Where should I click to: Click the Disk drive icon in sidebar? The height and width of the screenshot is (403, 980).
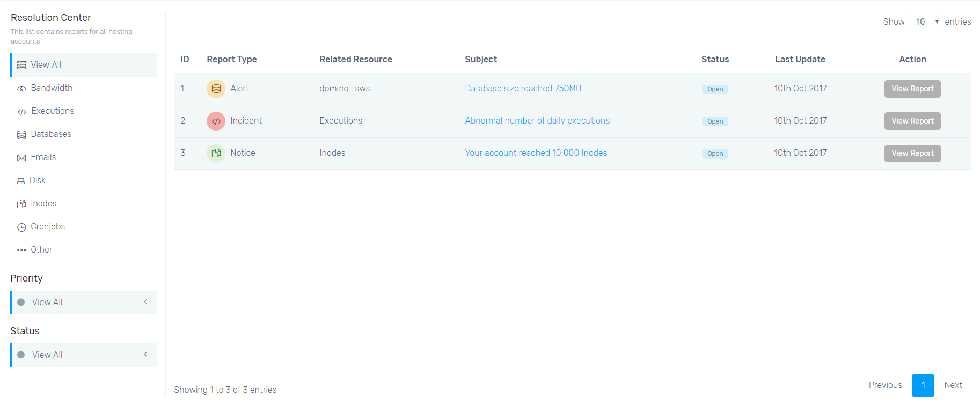click(x=21, y=181)
